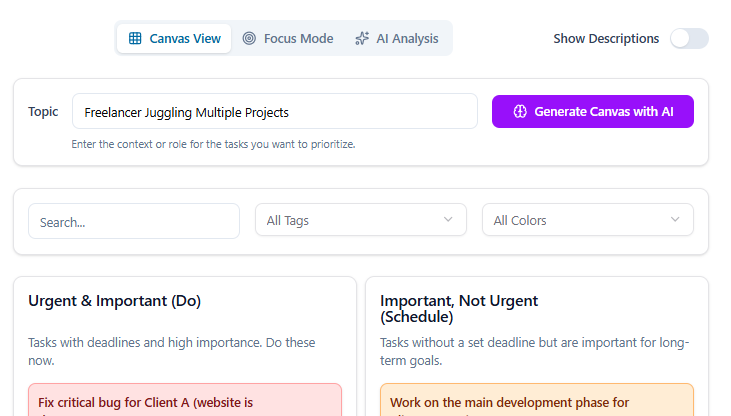Click the grid icon on Canvas View
This screenshot has height=416, width=731.
pos(135,39)
